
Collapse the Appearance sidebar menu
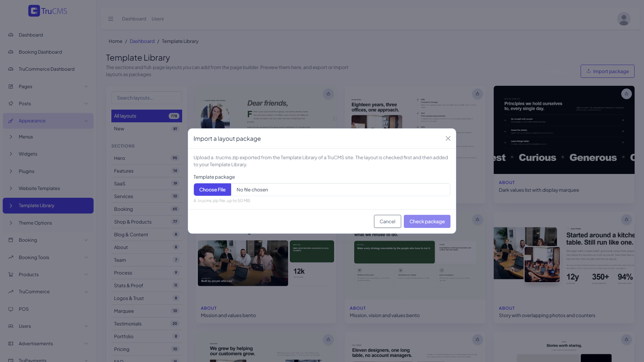[x=86, y=121]
